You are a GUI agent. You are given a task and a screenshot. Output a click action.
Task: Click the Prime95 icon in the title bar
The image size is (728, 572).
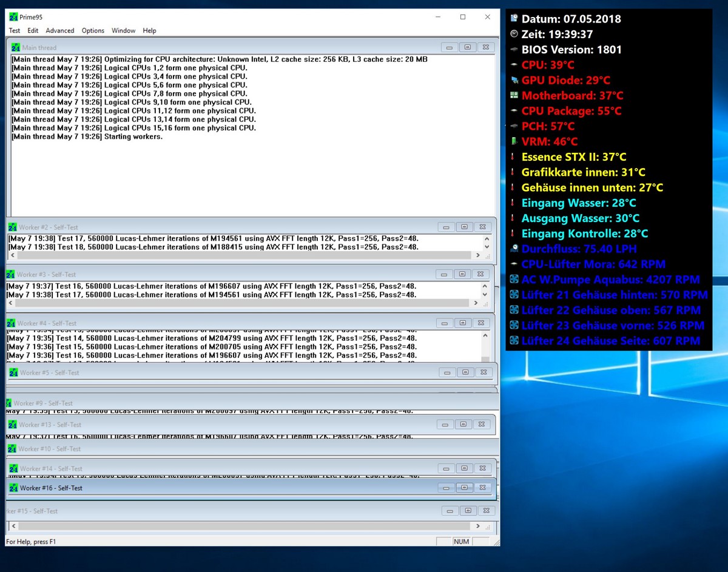tap(13, 17)
